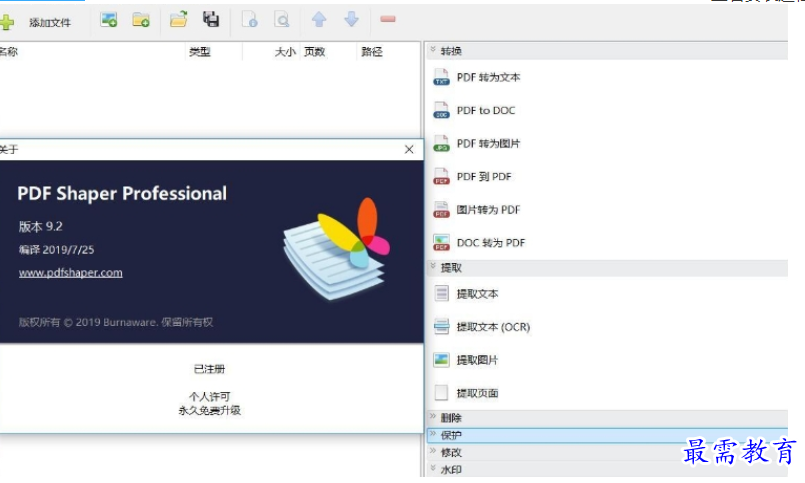Image resolution: width=805 pixels, height=483 pixels.
Task: Expand the 删除 section
Action: (x=607, y=418)
